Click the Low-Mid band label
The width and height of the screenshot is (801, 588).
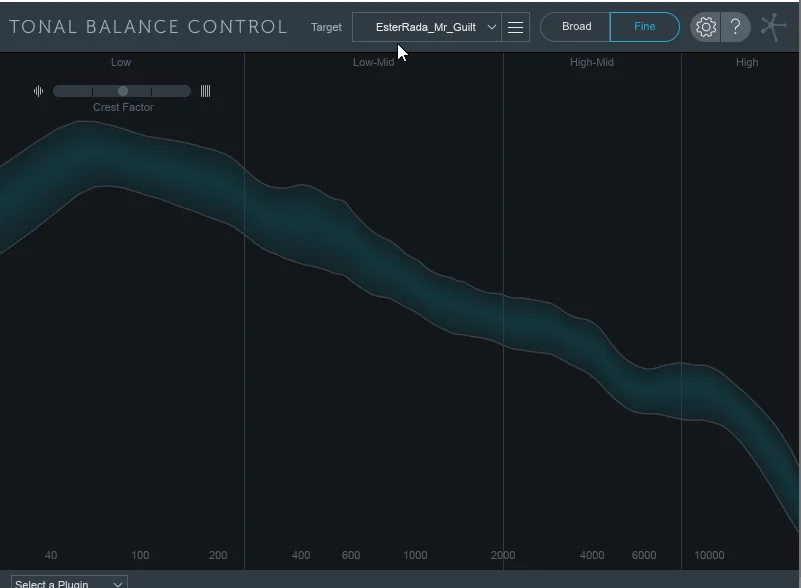373,62
